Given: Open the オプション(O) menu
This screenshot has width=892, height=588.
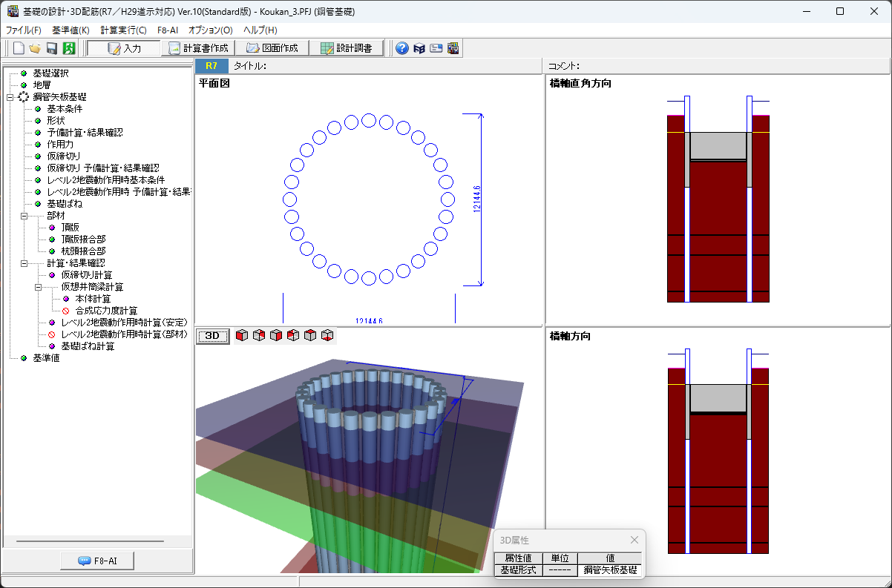Looking at the screenshot, I should coord(210,30).
